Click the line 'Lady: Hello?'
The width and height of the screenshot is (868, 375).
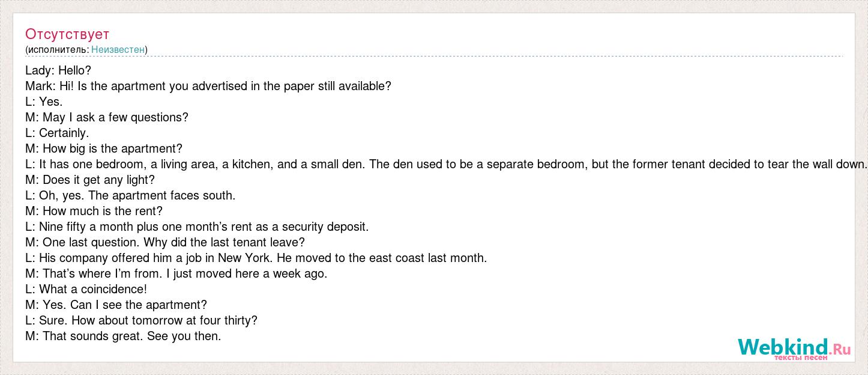tap(58, 70)
